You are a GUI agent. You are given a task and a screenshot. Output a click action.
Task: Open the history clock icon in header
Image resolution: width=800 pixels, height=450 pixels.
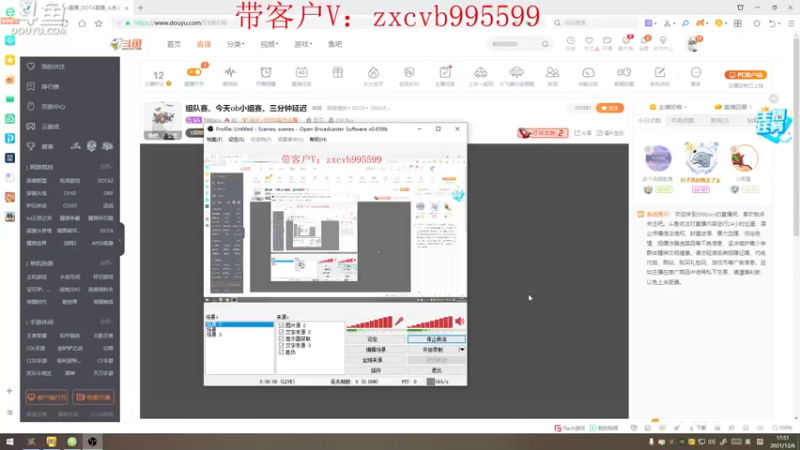coord(570,43)
